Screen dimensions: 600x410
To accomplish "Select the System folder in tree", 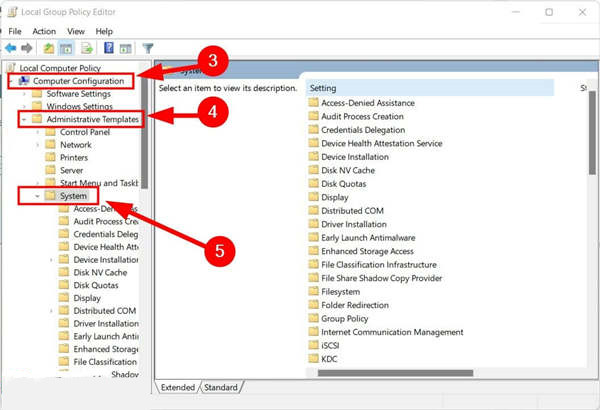I will click(73, 196).
